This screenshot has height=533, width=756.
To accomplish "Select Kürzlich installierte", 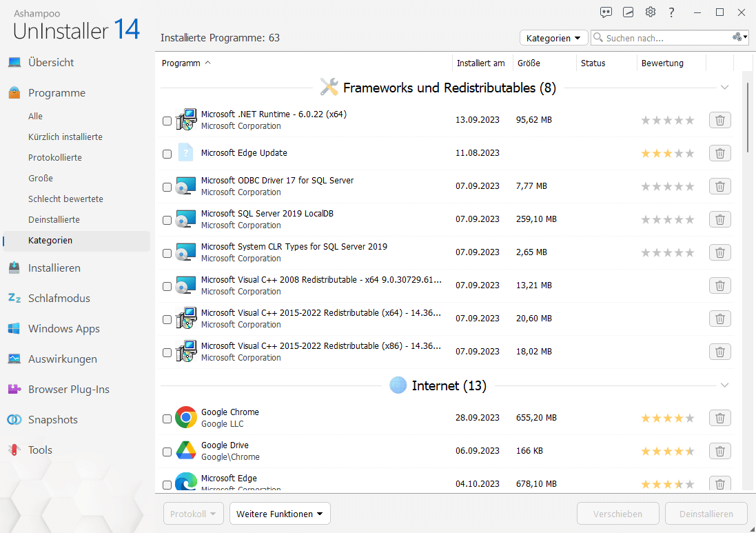I will [x=65, y=137].
